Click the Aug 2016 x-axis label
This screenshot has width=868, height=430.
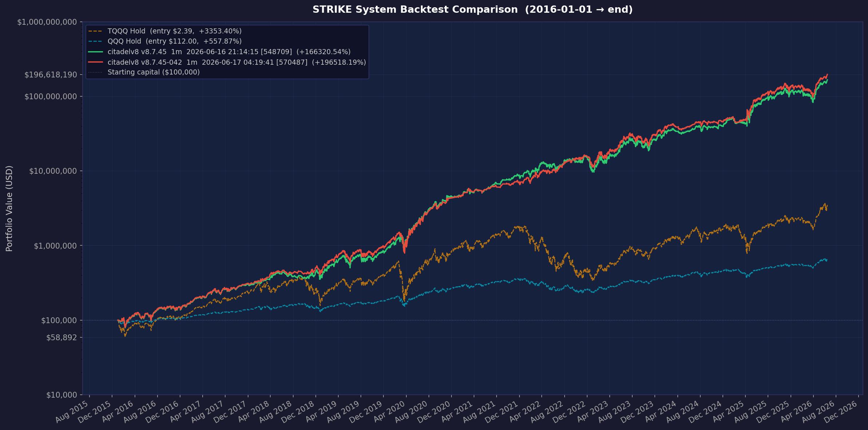140,411
